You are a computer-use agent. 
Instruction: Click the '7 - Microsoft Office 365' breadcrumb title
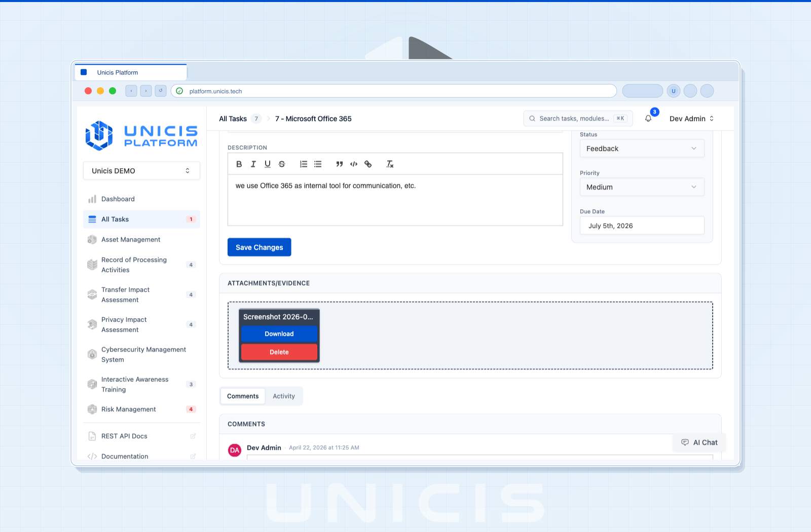click(x=313, y=119)
